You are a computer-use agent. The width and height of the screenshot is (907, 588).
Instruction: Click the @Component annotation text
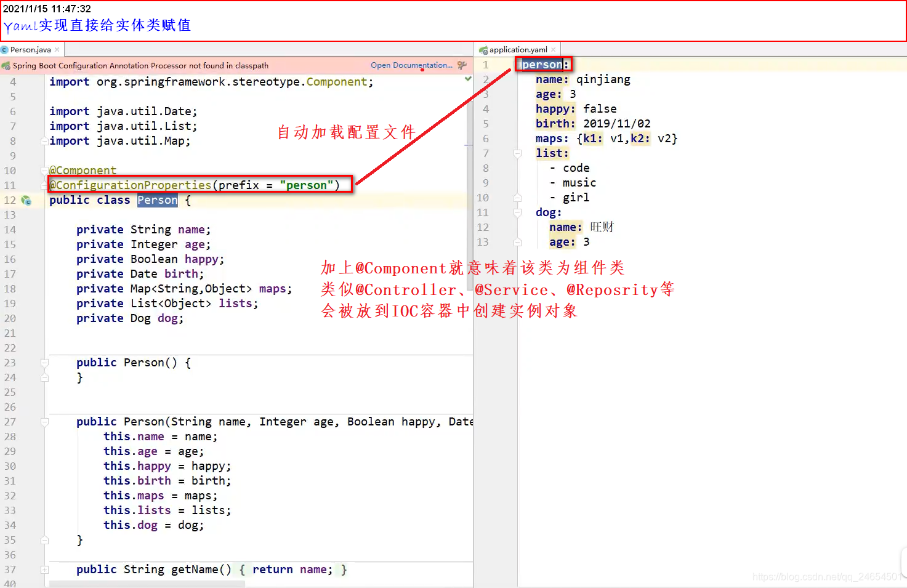(83, 171)
